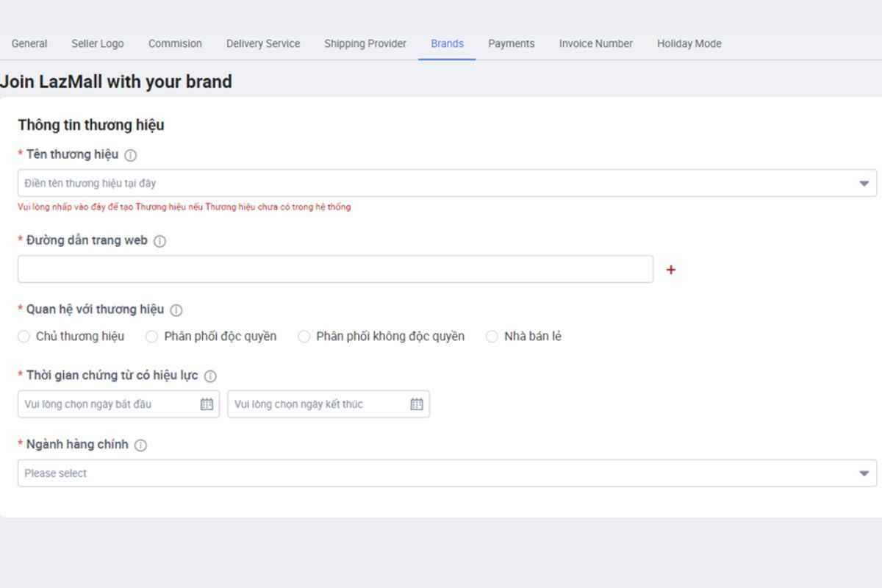Expand brand name dropdown arrow
This screenshot has width=882, height=588.
coord(864,184)
